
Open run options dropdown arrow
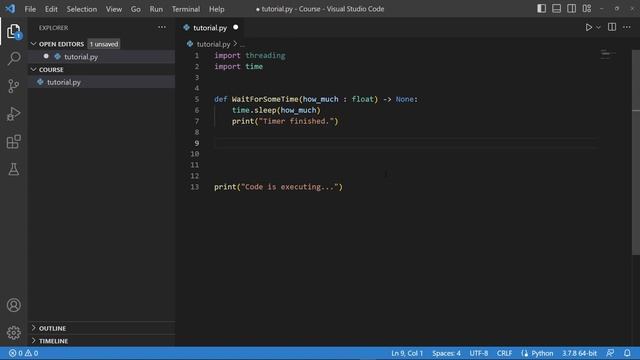tap(598, 27)
